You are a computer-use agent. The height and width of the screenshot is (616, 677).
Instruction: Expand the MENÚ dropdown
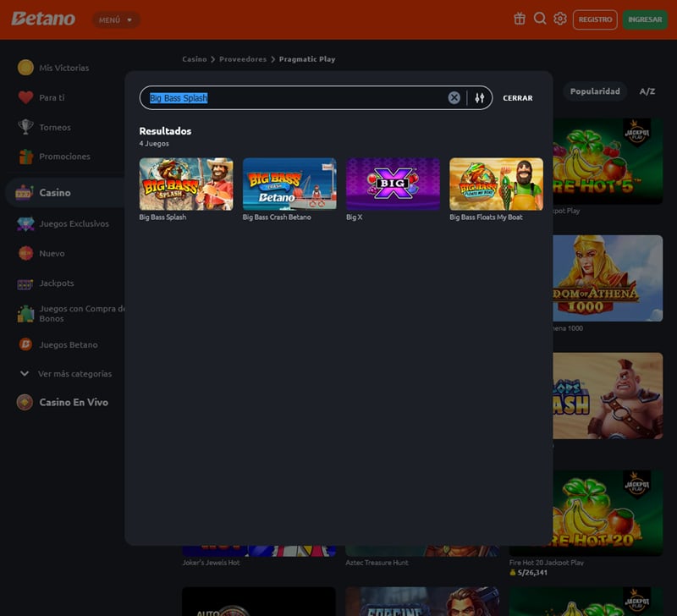[116, 19]
